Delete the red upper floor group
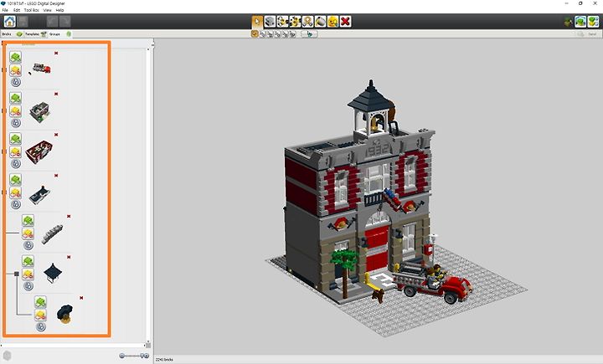This screenshot has width=603, height=364. coord(56,135)
